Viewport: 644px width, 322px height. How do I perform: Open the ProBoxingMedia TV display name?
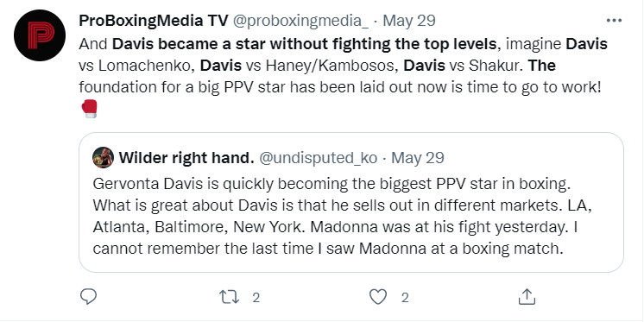[154, 21]
